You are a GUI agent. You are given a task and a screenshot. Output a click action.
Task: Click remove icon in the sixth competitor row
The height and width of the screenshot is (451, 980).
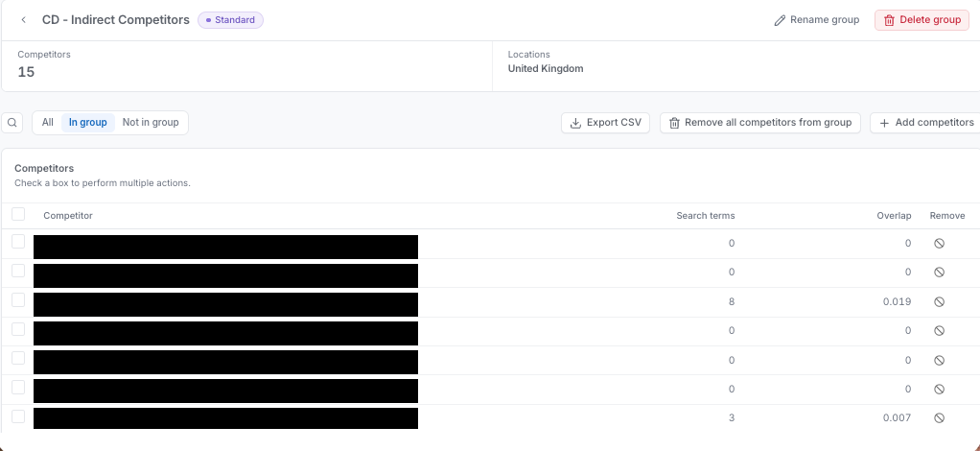(939, 389)
